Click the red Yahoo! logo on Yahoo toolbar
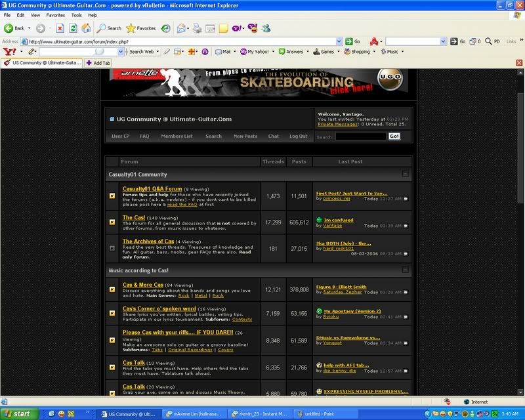Viewport: 525px width, 420px height. [9, 52]
